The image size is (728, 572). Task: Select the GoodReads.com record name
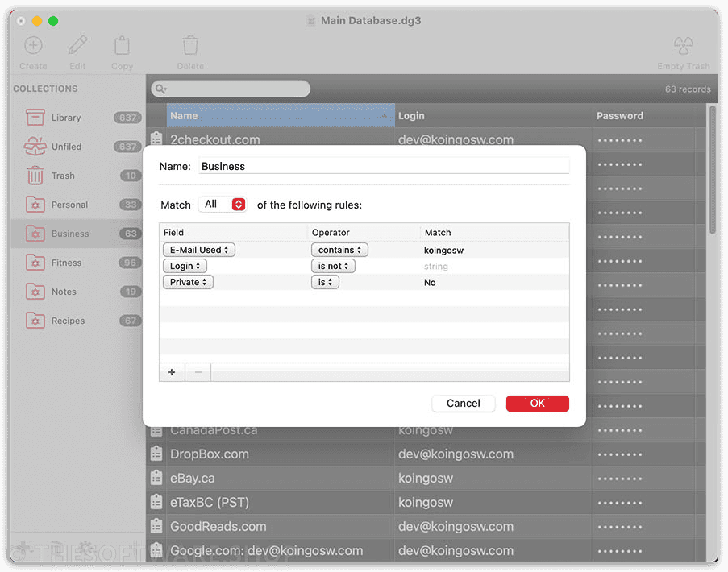coord(218,526)
